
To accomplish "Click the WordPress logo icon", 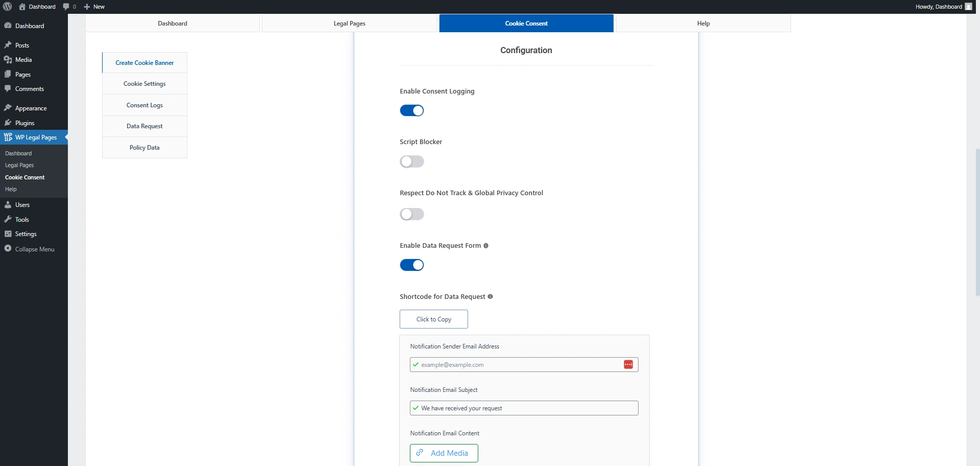I will coord(8,7).
